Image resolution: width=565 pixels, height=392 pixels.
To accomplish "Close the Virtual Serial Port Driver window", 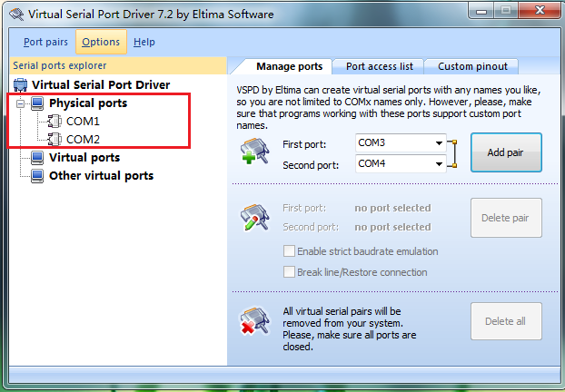I will point(540,11).
